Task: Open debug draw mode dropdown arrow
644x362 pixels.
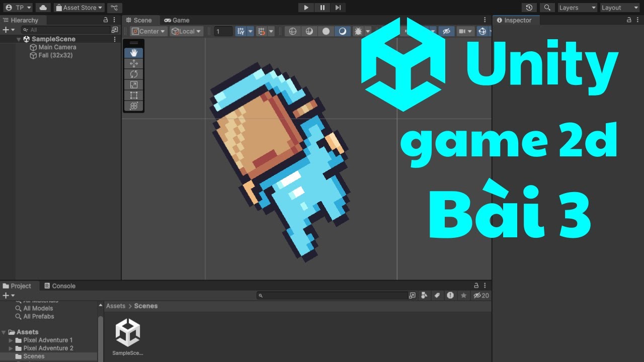Action: (x=368, y=31)
